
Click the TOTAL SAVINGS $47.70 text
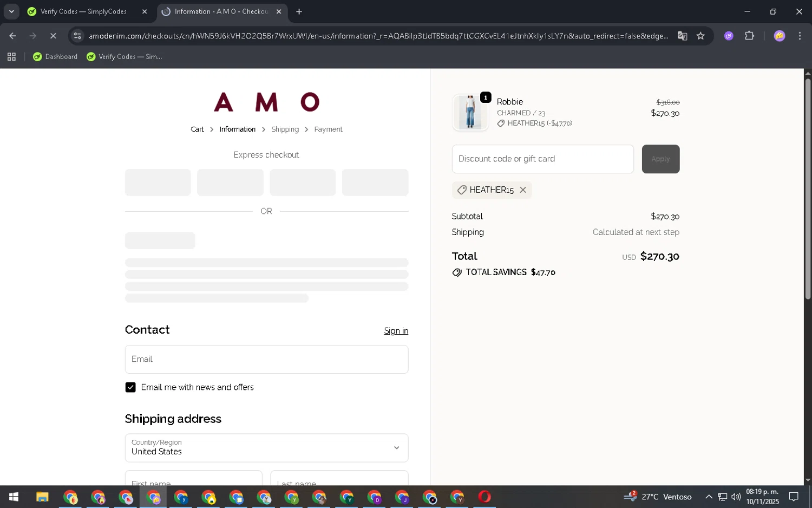510,272
